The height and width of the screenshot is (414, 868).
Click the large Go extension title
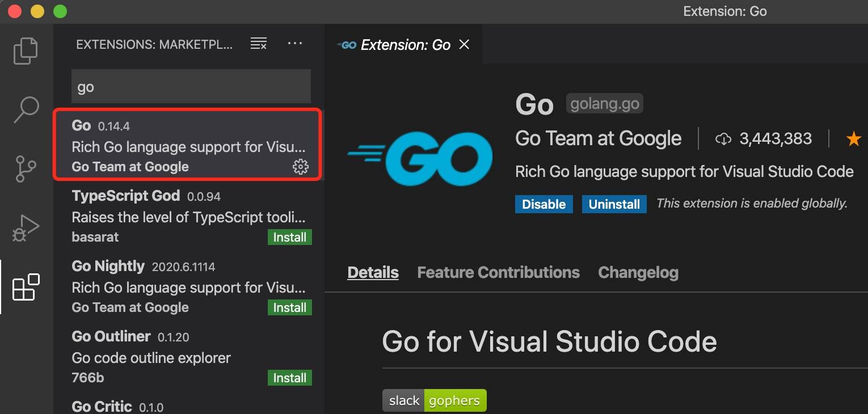(534, 105)
